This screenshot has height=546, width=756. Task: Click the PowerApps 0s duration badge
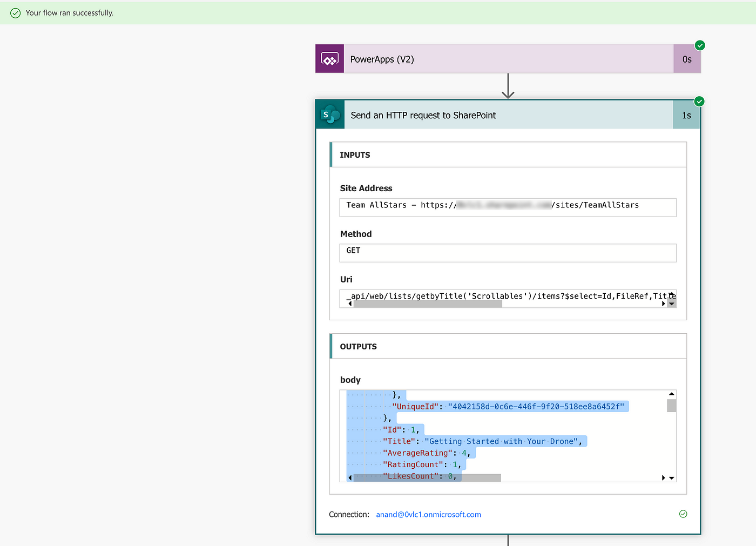[x=687, y=59]
